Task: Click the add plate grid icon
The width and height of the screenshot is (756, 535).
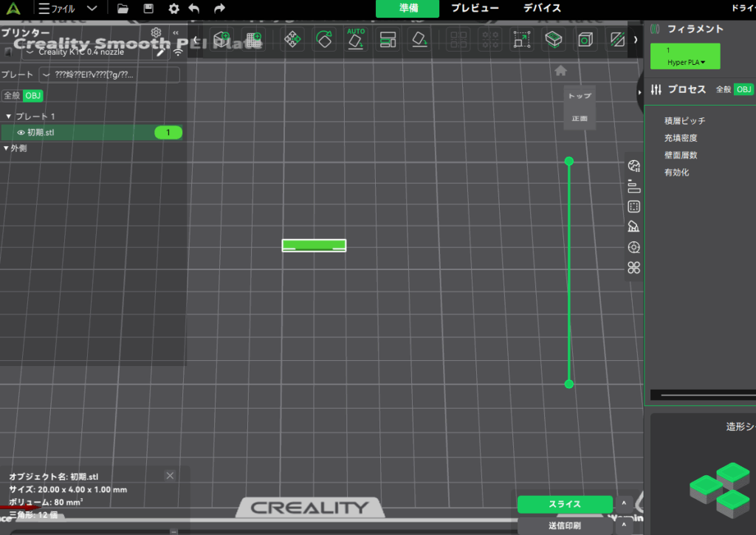Action: [254, 40]
